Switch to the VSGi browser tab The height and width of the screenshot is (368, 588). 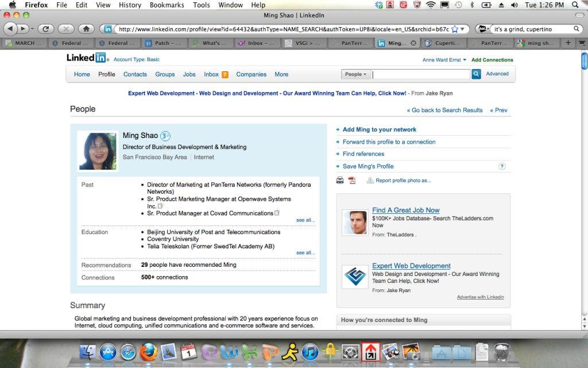pyautogui.click(x=304, y=43)
